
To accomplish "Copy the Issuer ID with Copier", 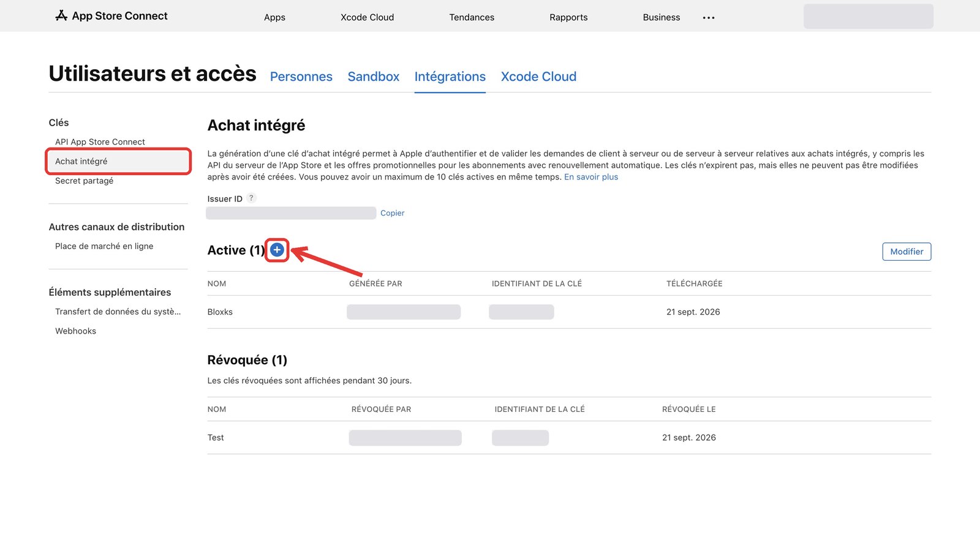I will point(393,213).
